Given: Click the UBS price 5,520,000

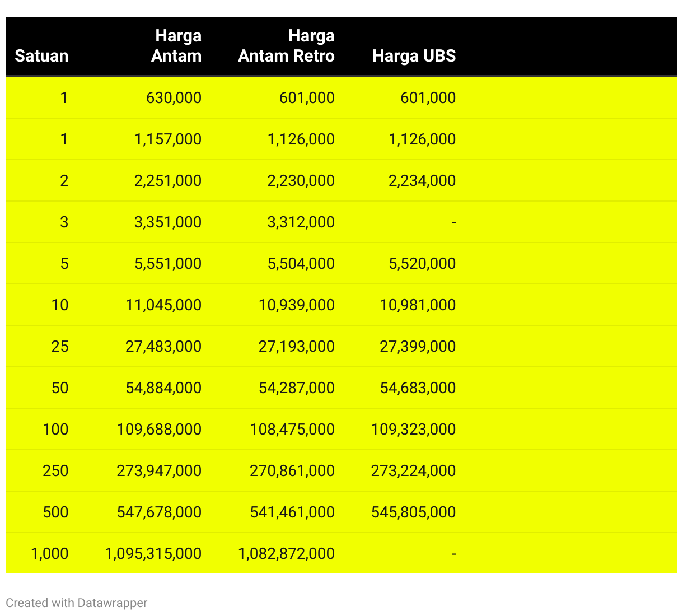Looking at the screenshot, I should pyautogui.click(x=423, y=264).
